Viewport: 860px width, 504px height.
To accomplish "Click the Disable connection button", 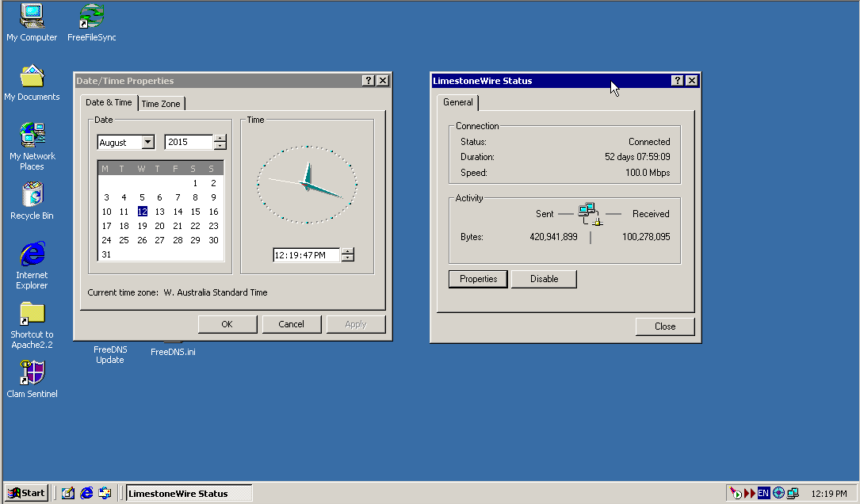I will 544,279.
